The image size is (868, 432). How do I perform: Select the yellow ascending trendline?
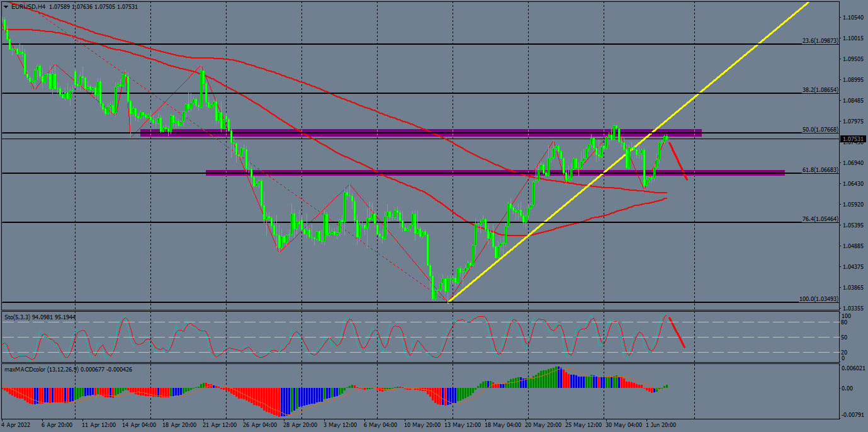[629, 151]
